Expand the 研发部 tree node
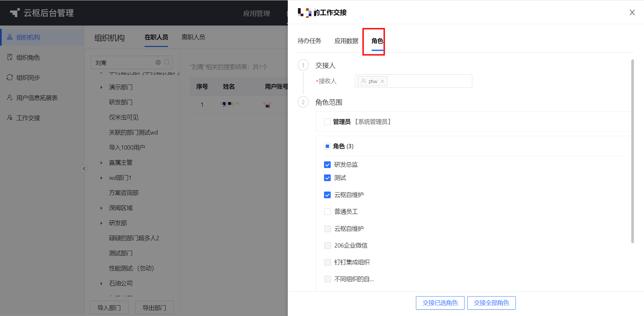The width and height of the screenshot is (644, 316). click(x=101, y=223)
